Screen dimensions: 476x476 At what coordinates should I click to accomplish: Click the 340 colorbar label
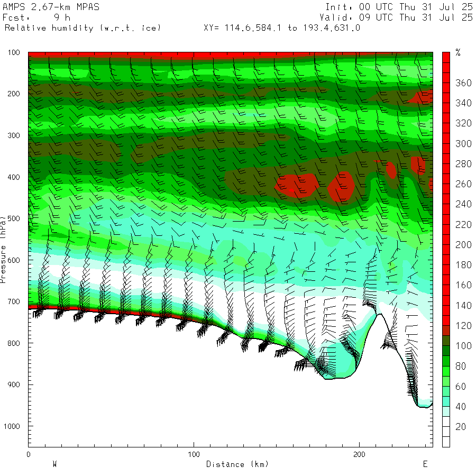[x=463, y=103]
